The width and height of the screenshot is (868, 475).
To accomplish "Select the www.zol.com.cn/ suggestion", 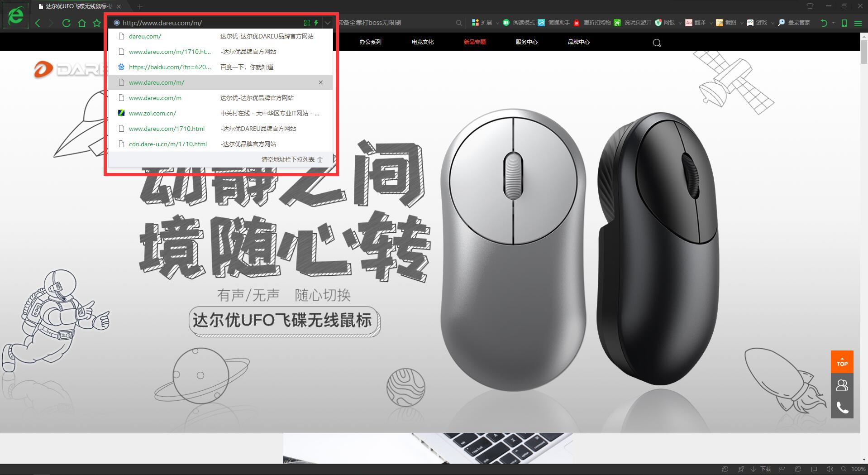I will tap(220, 113).
